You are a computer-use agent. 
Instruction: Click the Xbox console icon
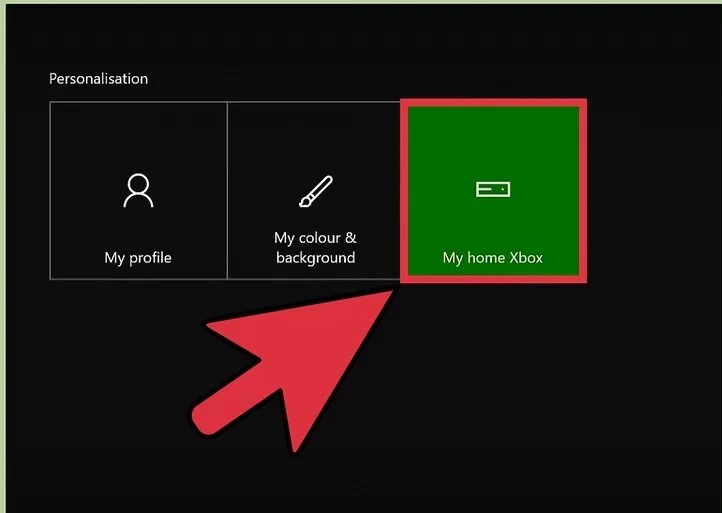click(493, 189)
